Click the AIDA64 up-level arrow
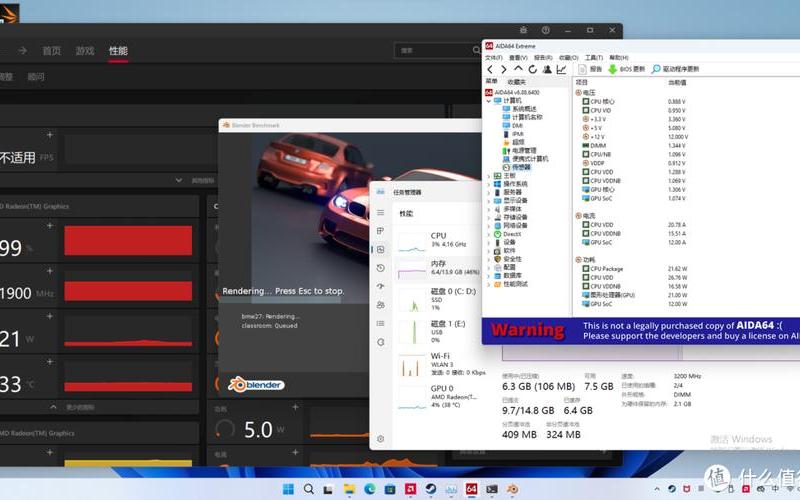 tap(518, 69)
